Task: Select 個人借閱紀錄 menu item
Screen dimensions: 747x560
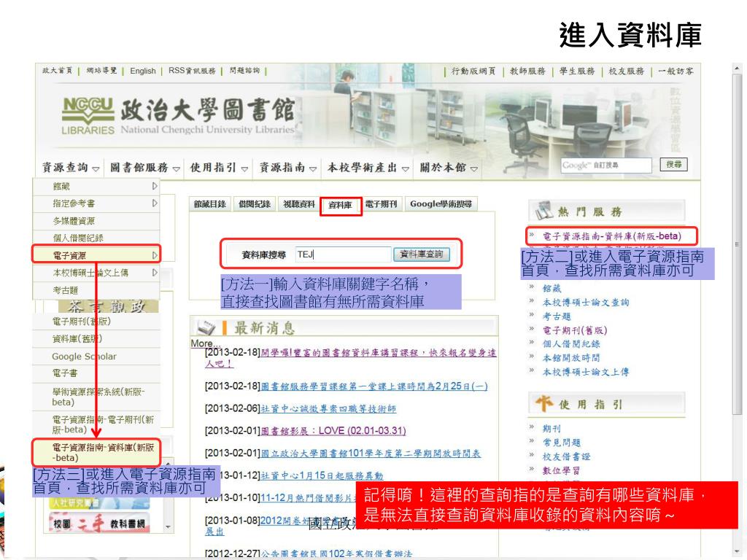Action: (x=96, y=238)
